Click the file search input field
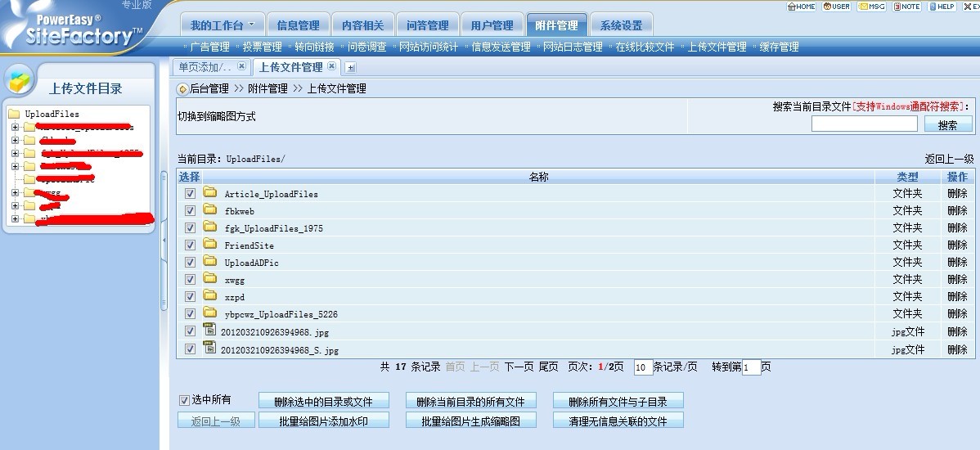This screenshot has width=980, height=450. tap(864, 124)
